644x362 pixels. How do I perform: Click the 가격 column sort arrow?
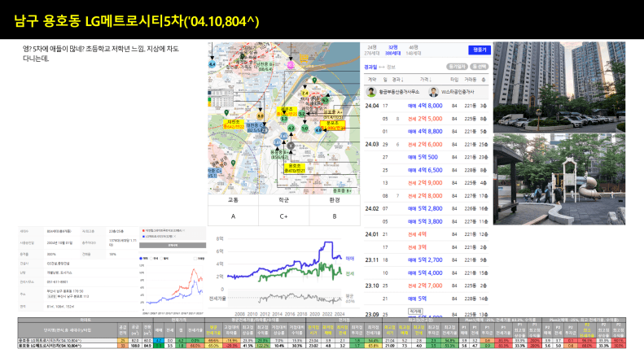pyautogui.click(x=431, y=80)
